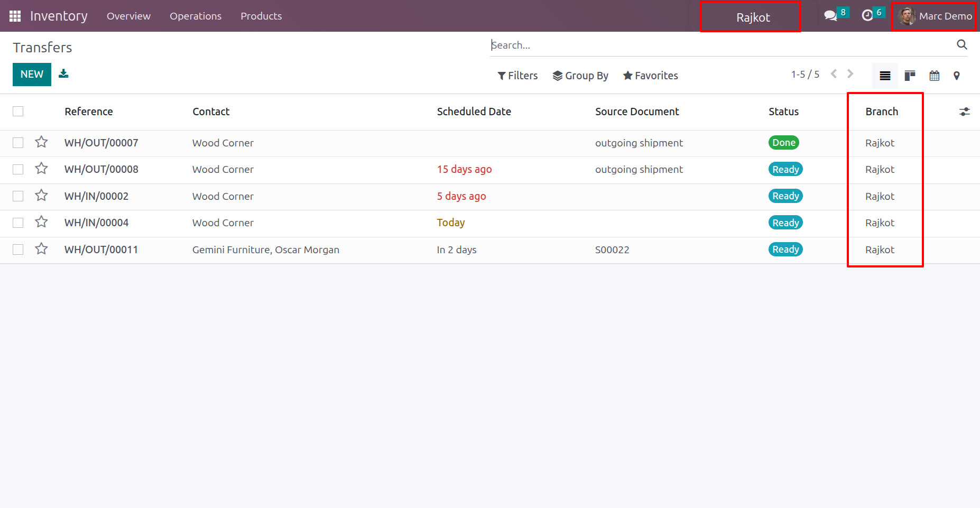This screenshot has height=508, width=980.
Task: Sort by Status column header
Action: point(783,112)
